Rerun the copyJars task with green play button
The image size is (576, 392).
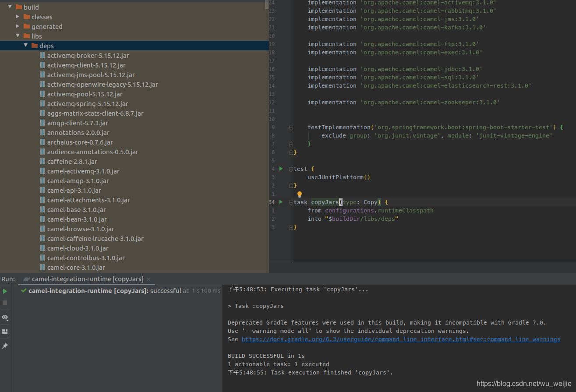5,291
